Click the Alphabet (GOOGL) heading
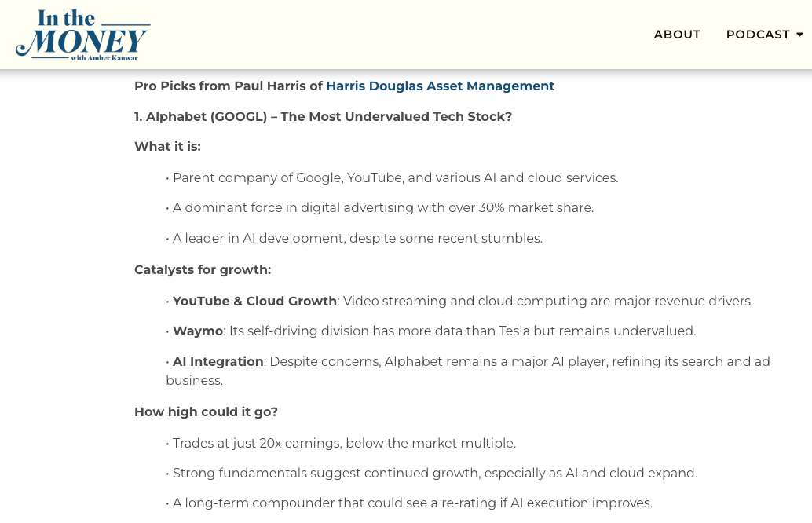Viewport: 812px width, 523px height. coord(323,117)
